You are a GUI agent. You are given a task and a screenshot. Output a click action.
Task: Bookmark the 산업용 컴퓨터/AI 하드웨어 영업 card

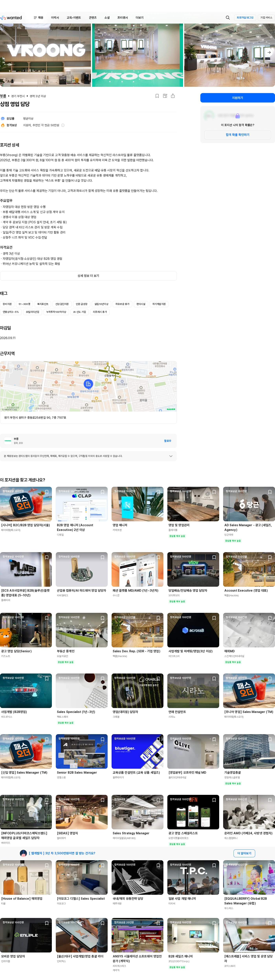(102, 557)
